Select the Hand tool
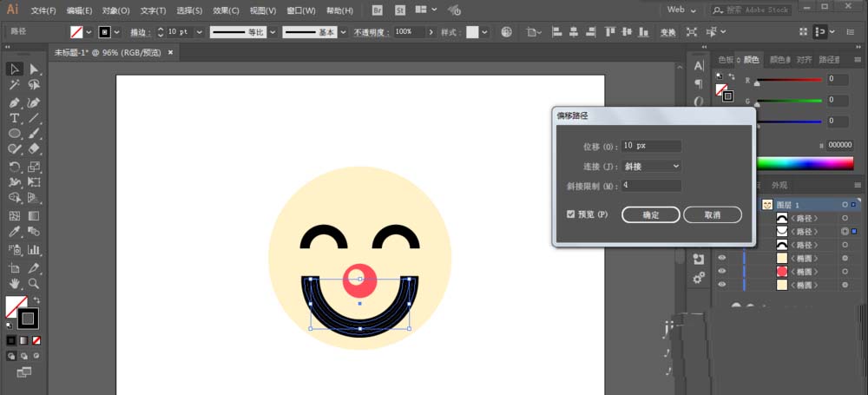This screenshot has height=395, width=868. [15, 283]
